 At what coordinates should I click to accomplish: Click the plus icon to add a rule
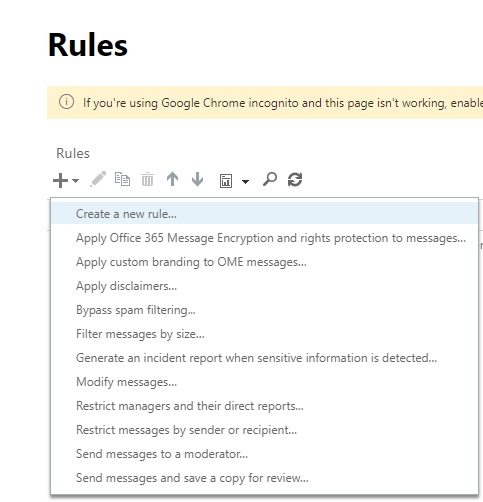(x=60, y=180)
